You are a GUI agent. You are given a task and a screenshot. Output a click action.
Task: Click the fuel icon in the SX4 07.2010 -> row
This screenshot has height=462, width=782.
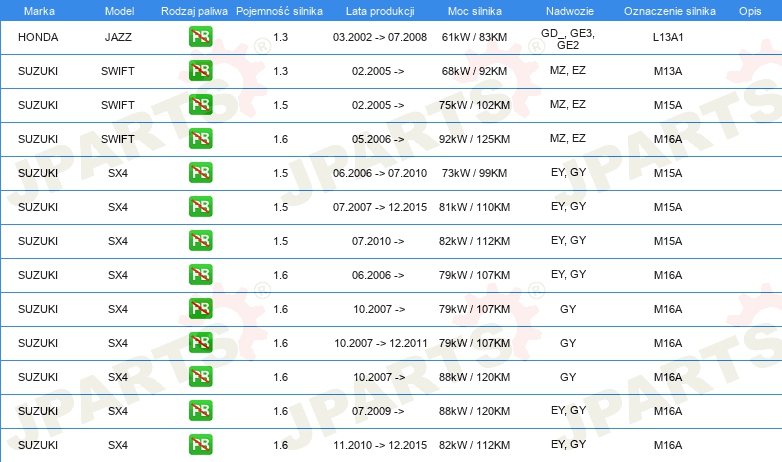click(200, 240)
